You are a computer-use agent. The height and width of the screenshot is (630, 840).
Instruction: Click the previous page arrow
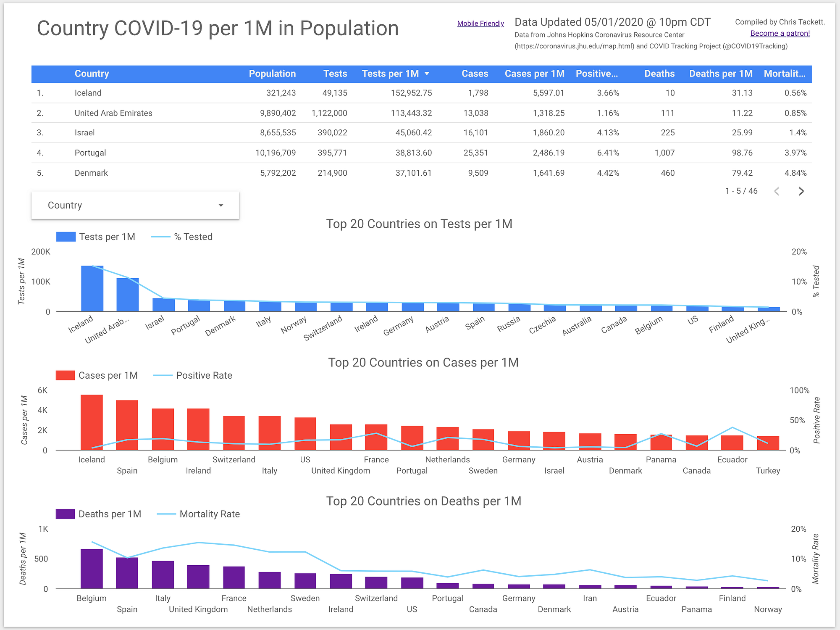coord(777,191)
